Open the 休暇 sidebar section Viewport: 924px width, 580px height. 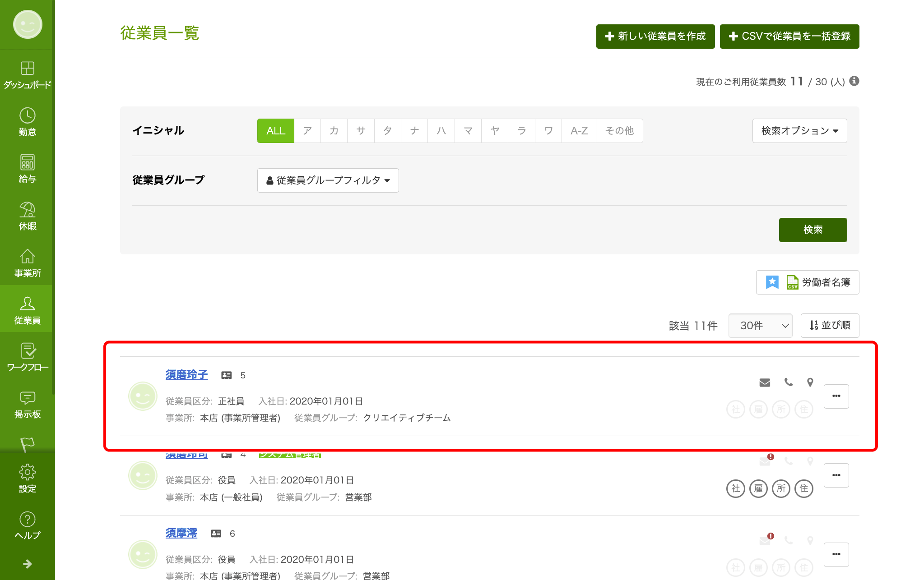[x=27, y=216]
